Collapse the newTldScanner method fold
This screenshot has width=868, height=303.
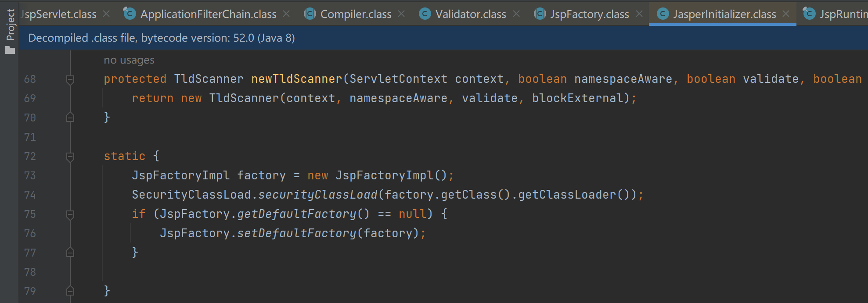70,79
